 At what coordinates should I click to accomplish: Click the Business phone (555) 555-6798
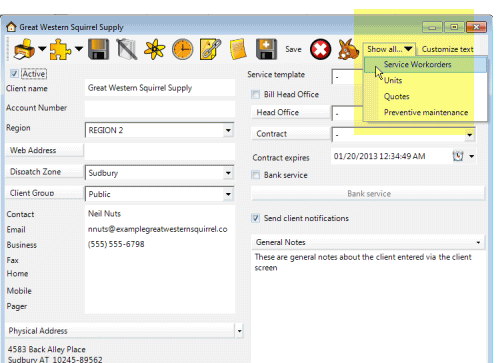(x=116, y=244)
